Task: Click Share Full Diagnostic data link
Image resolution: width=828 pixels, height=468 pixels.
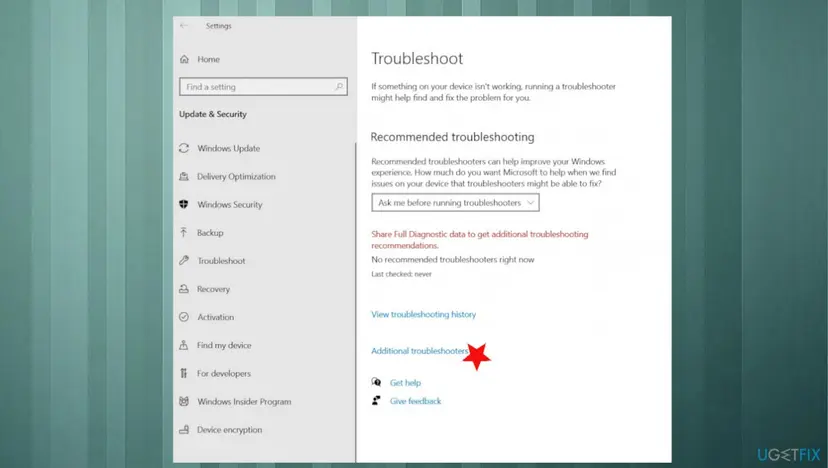Action: point(479,239)
